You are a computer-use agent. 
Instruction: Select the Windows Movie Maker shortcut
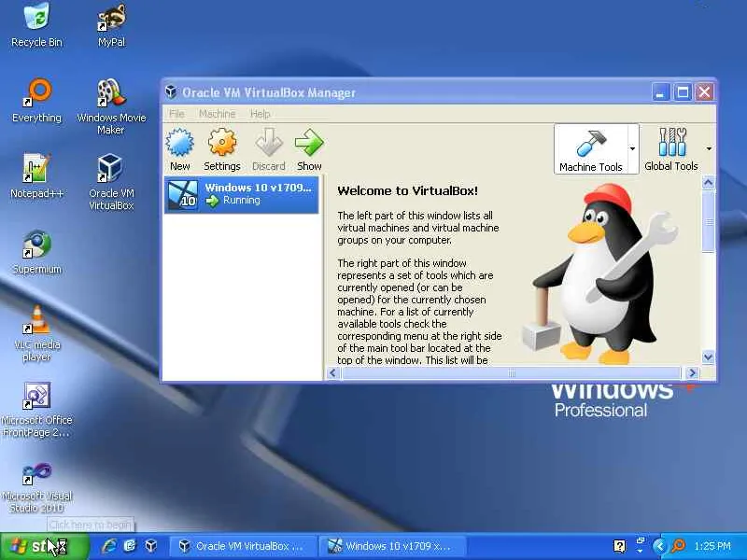click(111, 106)
